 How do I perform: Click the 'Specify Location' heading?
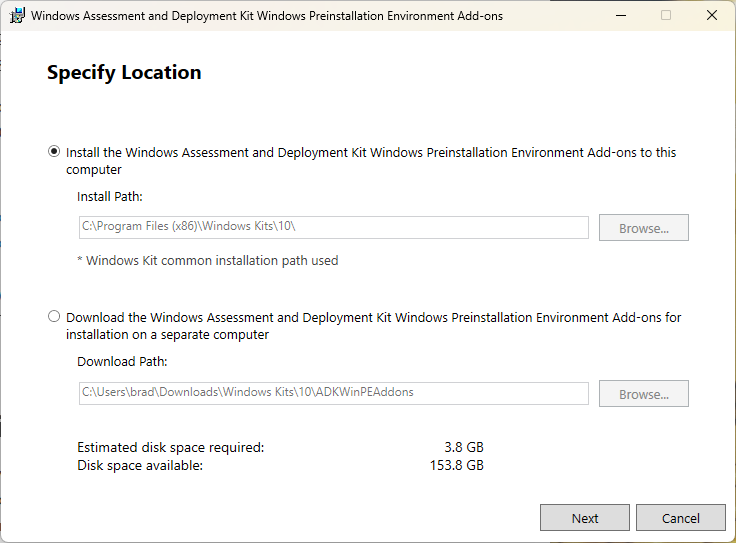point(124,73)
